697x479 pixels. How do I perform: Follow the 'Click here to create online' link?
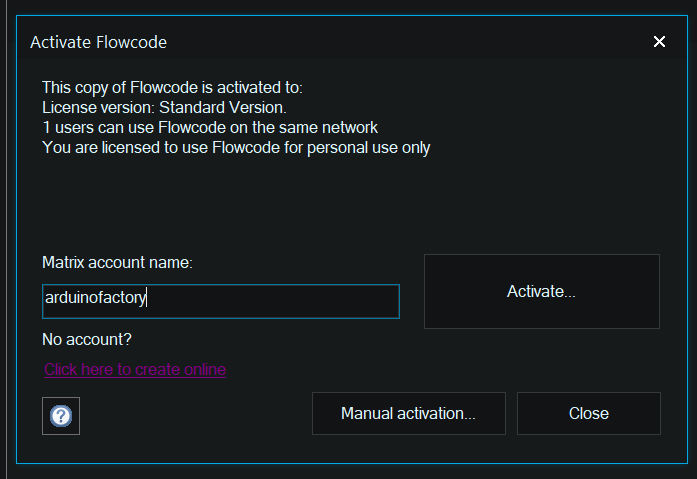135,369
